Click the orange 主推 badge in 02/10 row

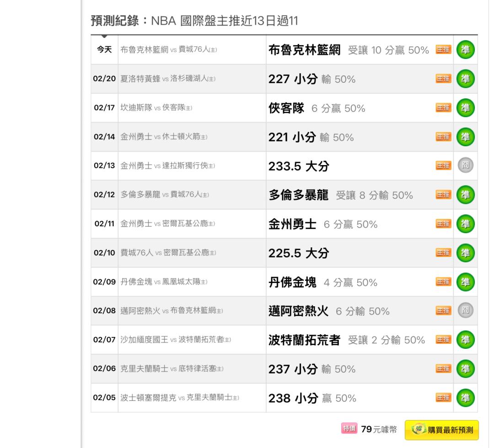444,252
